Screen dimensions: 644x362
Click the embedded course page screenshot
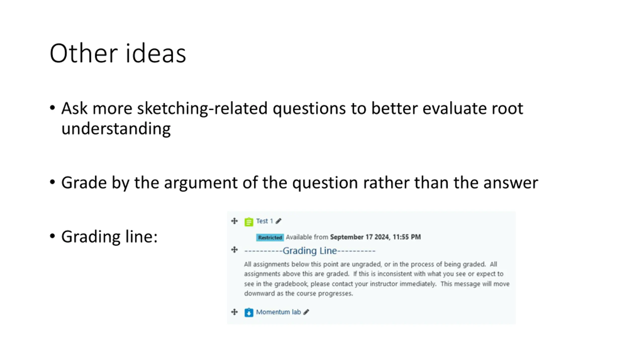[371, 268]
